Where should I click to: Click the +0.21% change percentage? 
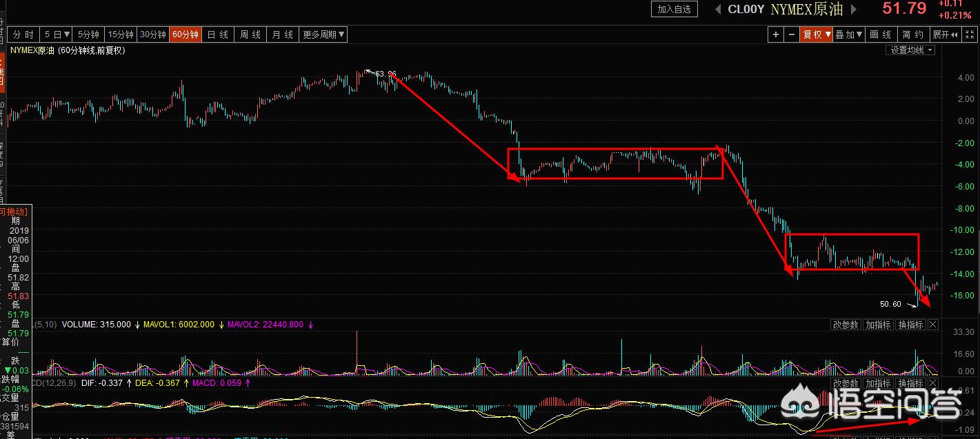tap(954, 15)
